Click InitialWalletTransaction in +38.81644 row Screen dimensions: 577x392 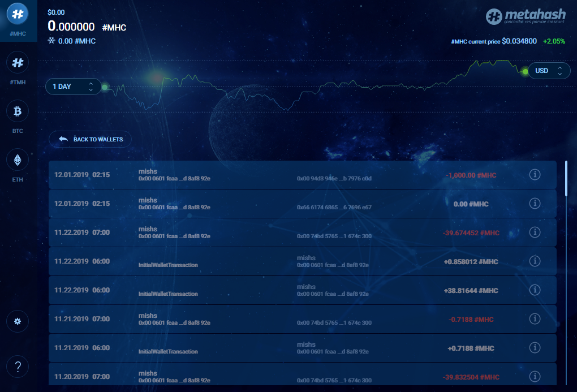168,294
